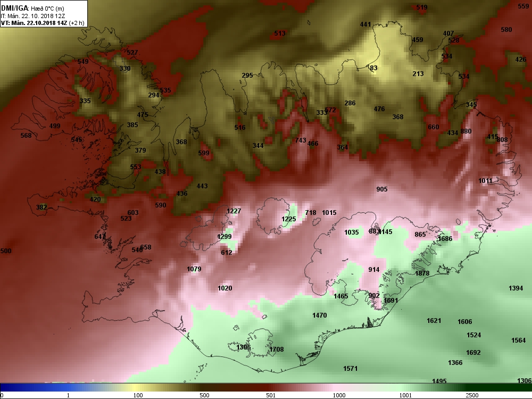
Task: Select the map value '1708'
Action: pos(277,350)
